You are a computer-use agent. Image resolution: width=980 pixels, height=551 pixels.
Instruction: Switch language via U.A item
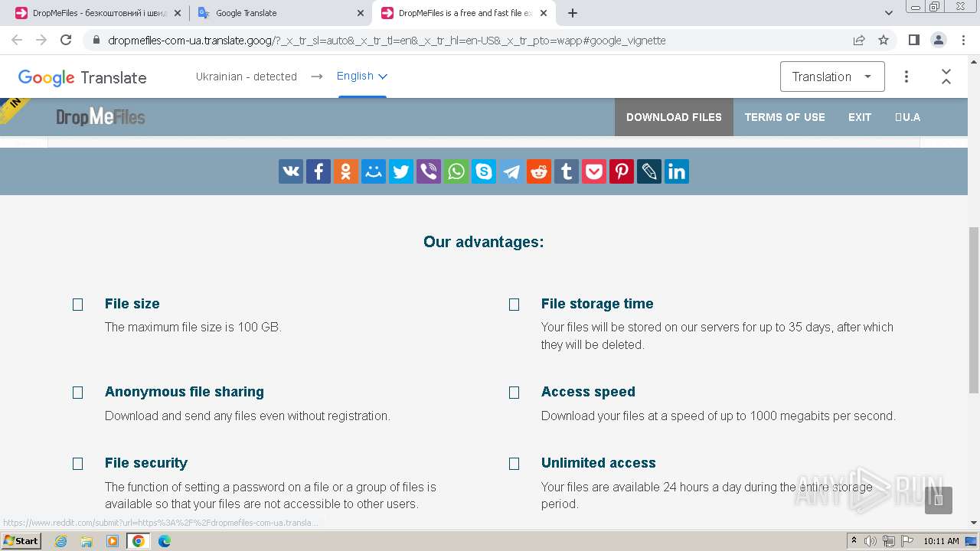point(907,117)
